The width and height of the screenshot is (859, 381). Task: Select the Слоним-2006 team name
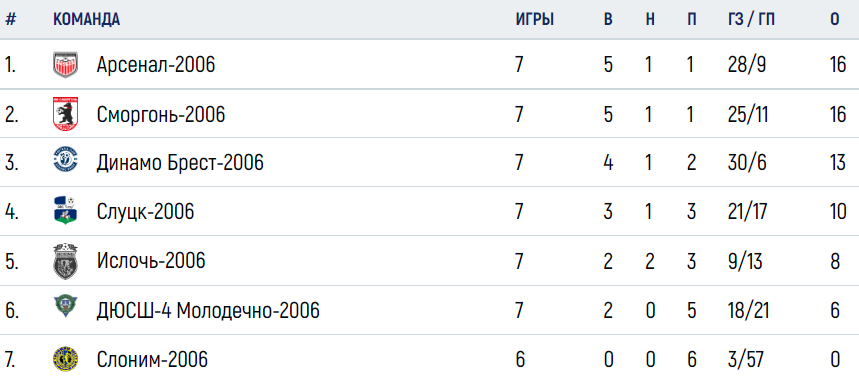152,360
